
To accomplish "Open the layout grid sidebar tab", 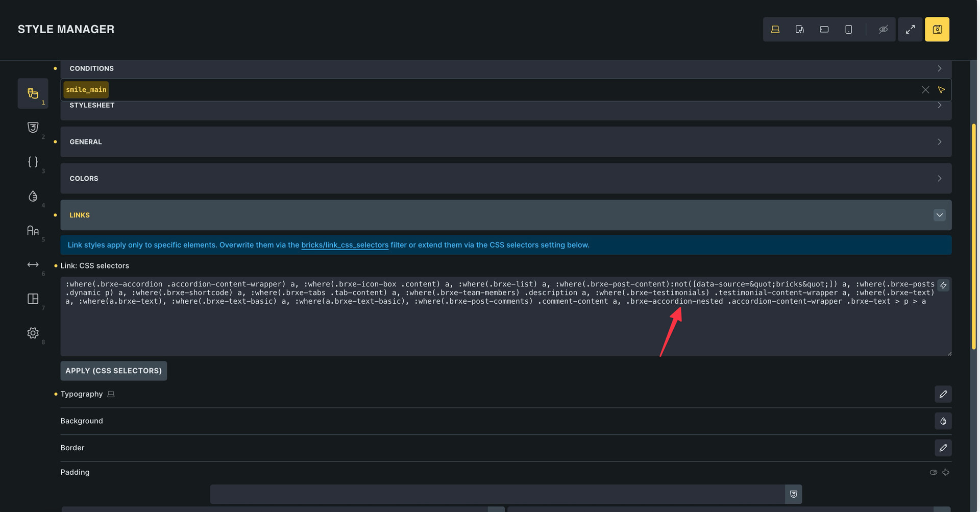I will coord(33,299).
